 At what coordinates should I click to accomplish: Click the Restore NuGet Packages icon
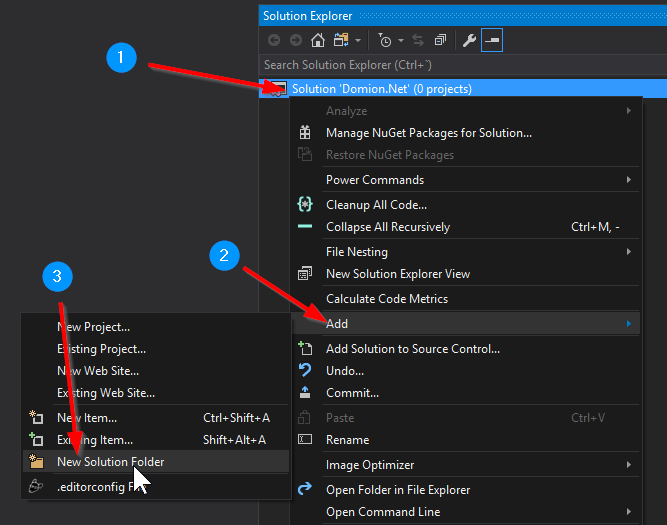(x=305, y=154)
